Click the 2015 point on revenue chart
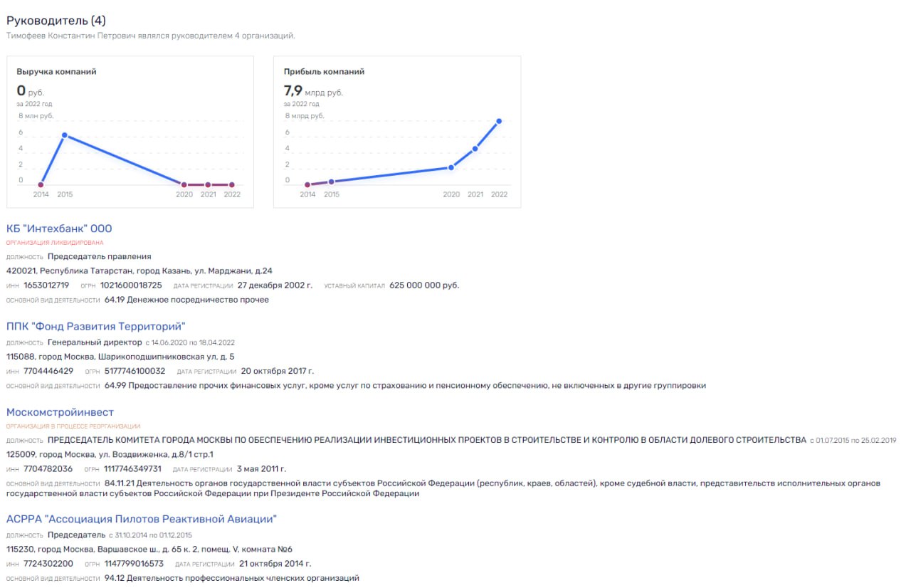This screenshot has width=911, height=588. click(x=65, y=135)
